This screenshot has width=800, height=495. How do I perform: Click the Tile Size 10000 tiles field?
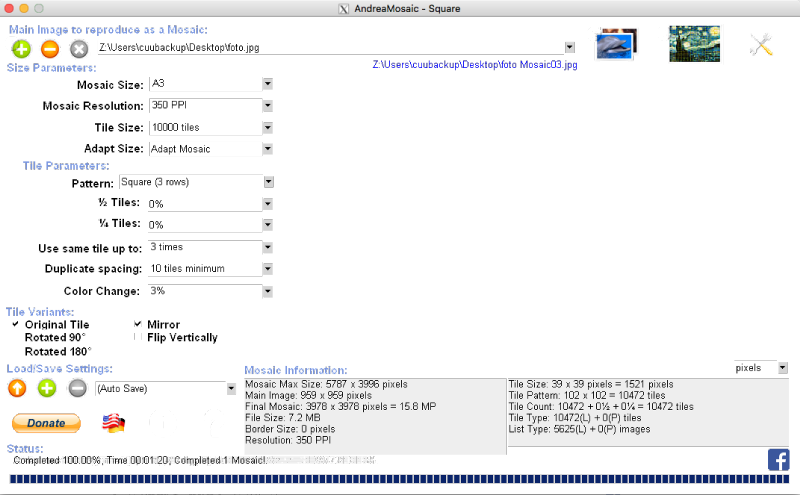(x=206, y=128)
